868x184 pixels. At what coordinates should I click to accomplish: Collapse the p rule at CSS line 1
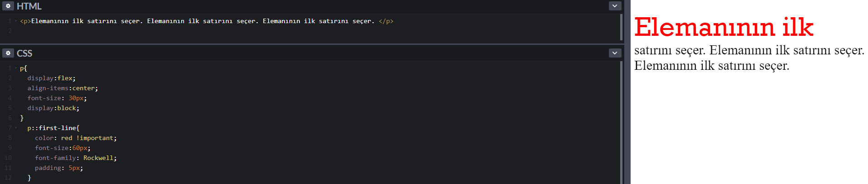pyautogui.click(x=16, y=68)
